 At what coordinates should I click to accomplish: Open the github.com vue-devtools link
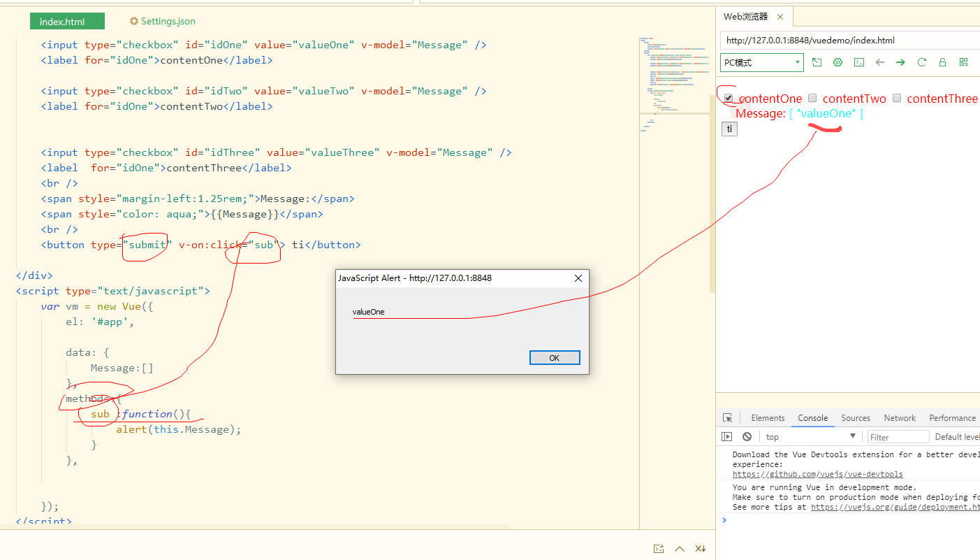coord(817,474)
